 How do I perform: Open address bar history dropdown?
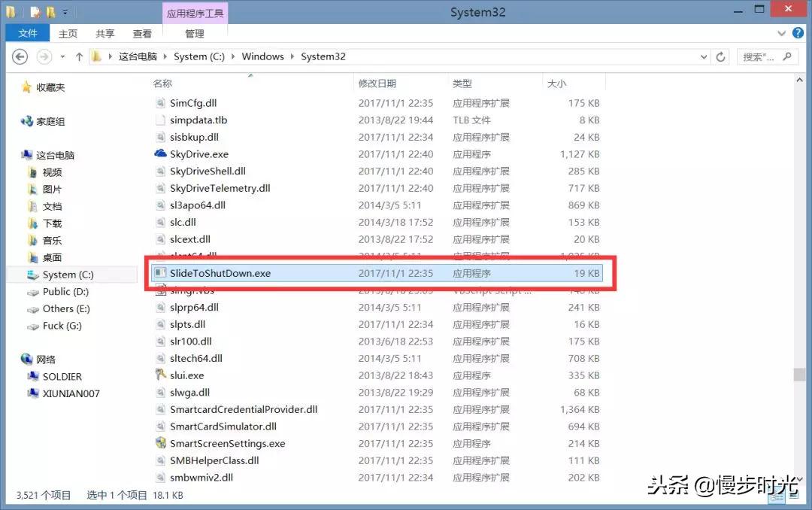pos(703,57)
